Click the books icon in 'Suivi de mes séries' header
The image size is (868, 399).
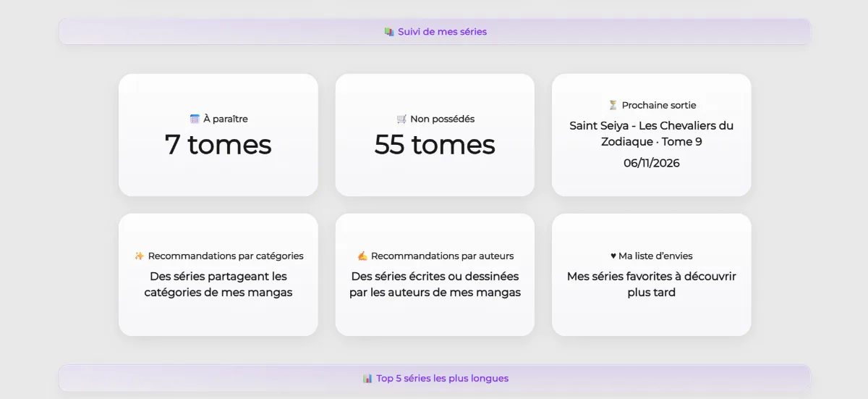tap(389, 32)
